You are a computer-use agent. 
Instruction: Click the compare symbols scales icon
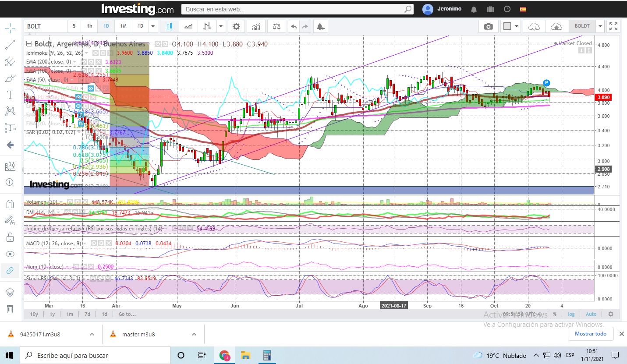click(x=276, y=26)
